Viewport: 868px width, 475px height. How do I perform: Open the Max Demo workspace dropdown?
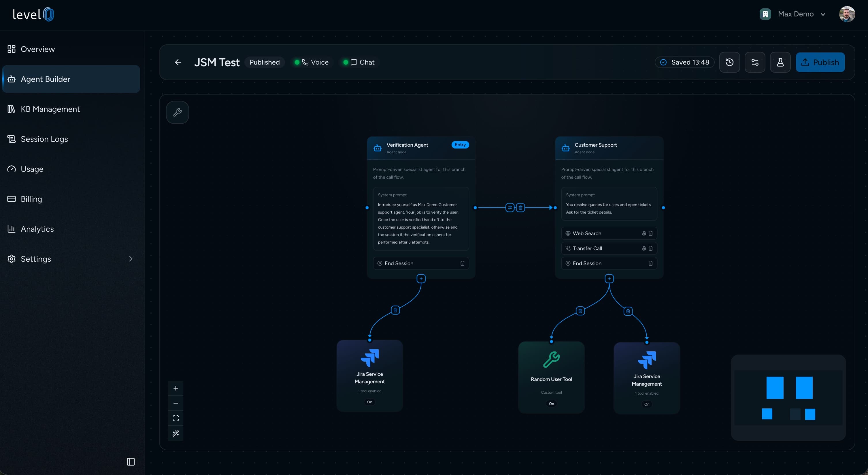click(x=793, y=14)
